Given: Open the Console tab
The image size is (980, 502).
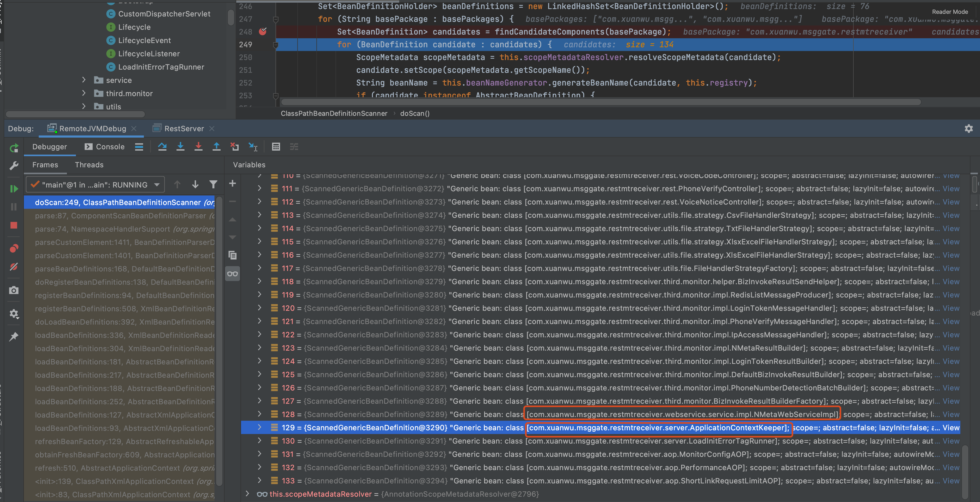Looking at the screenshot, I should point(105,147).
